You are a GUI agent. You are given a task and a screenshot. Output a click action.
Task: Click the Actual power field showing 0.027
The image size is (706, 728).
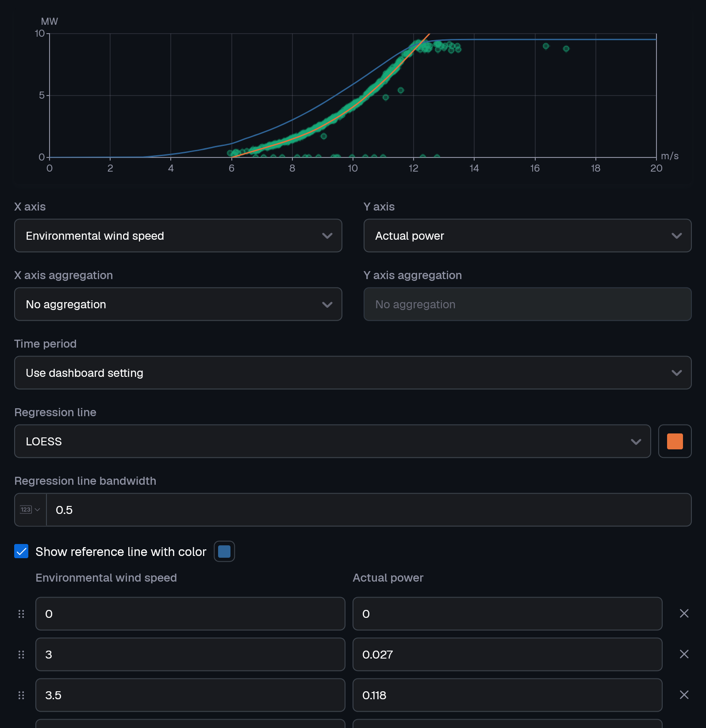tap(507, 655)
